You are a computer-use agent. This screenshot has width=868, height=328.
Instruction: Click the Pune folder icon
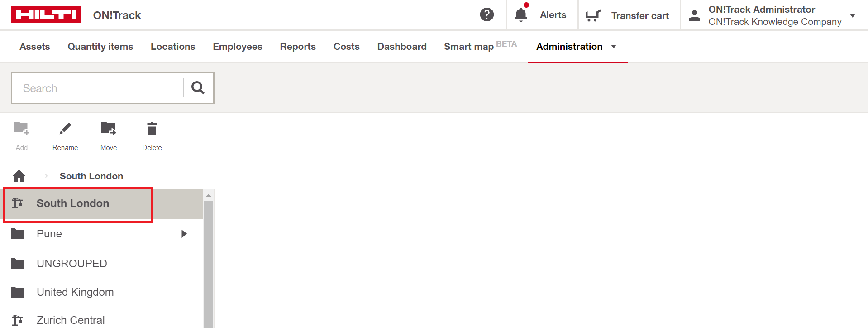(x=18, y=234)
